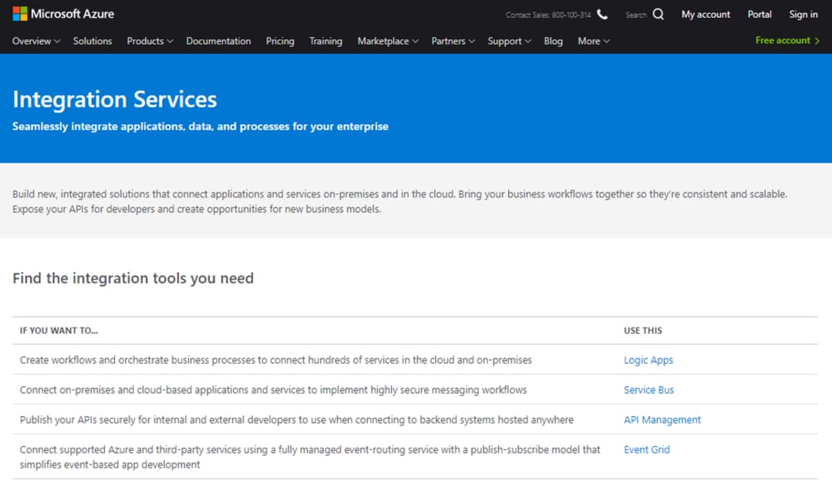The image size is (832, 504).
Task: Click the phone icon beside Contact Sales
Action: tap(602, 15)
